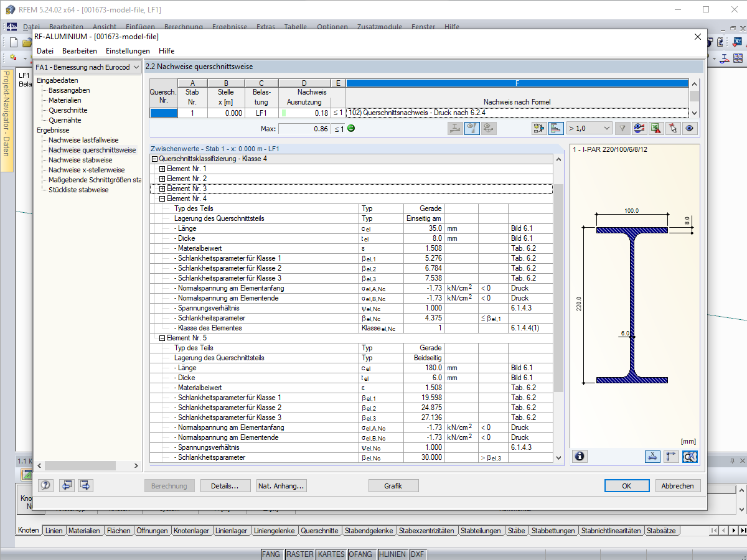The image size is (747, 560).
Task: Click the Excel export icon
Action: (655, 128)
